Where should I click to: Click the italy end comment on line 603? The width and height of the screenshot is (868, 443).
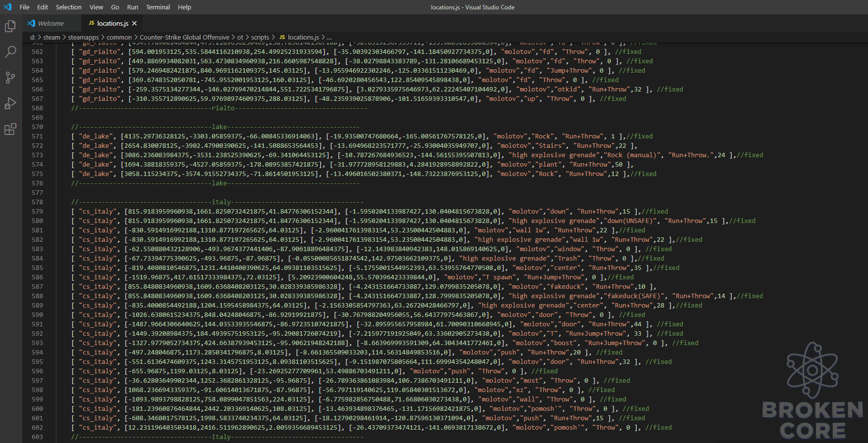[x=217, y=437]
